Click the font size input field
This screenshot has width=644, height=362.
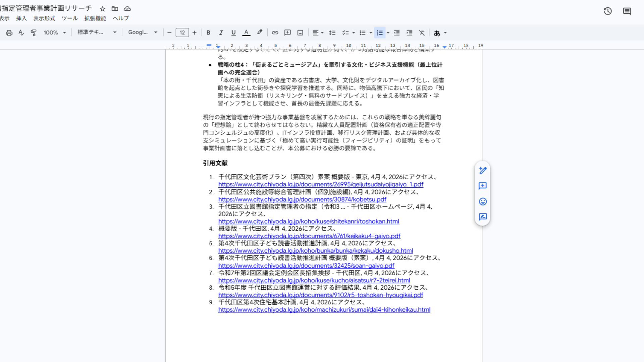(x=182, y=33)
